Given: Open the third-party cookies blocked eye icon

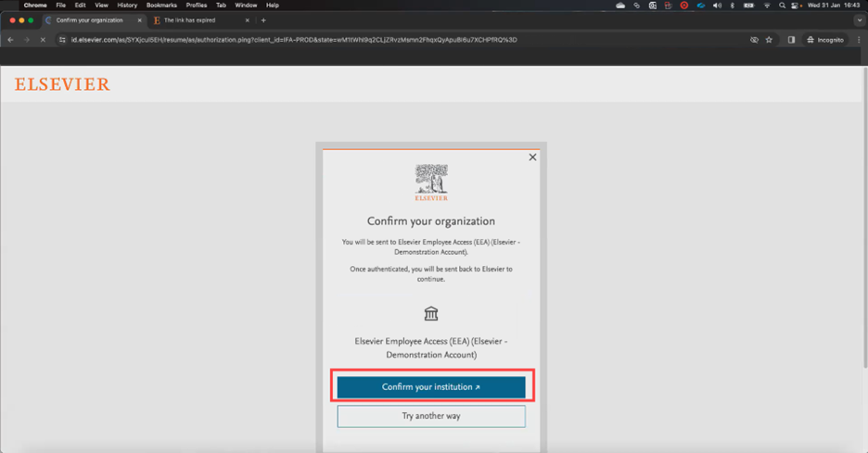Looking at the screenshot, I should (754, 40).
